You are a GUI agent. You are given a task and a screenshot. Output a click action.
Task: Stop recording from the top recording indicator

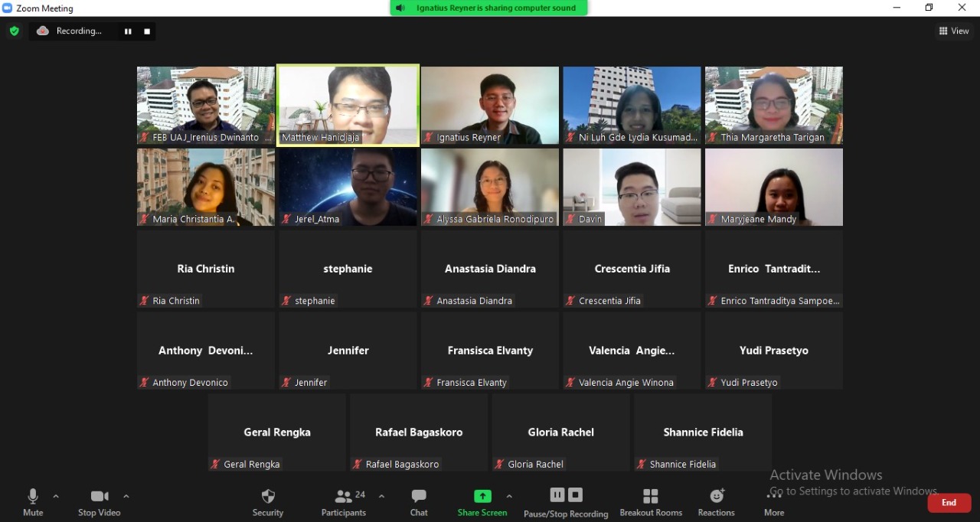click(147, 31)
